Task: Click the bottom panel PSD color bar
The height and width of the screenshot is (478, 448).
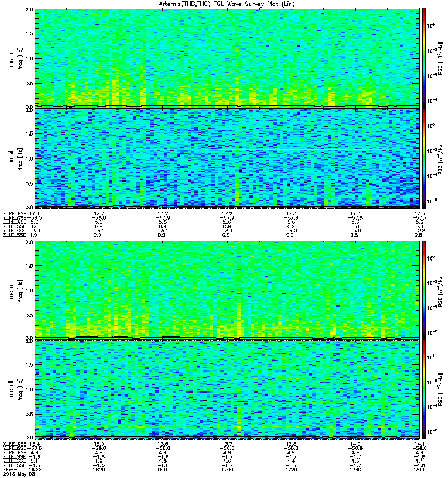Action: click(x=424, y=390)
